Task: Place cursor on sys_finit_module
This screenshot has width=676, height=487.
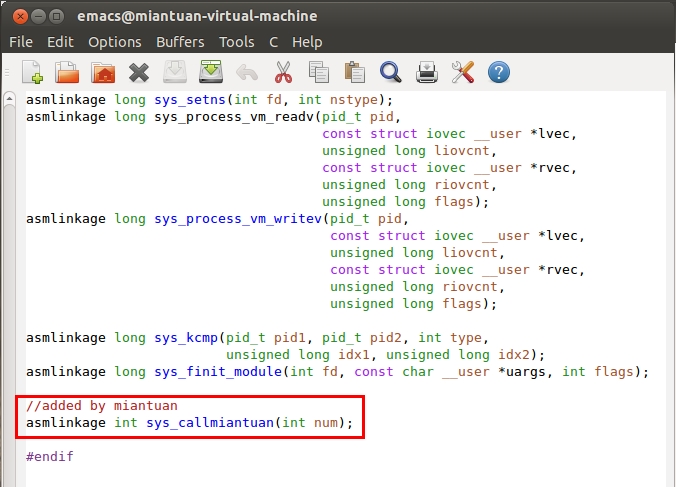Action: coord(218,372)
